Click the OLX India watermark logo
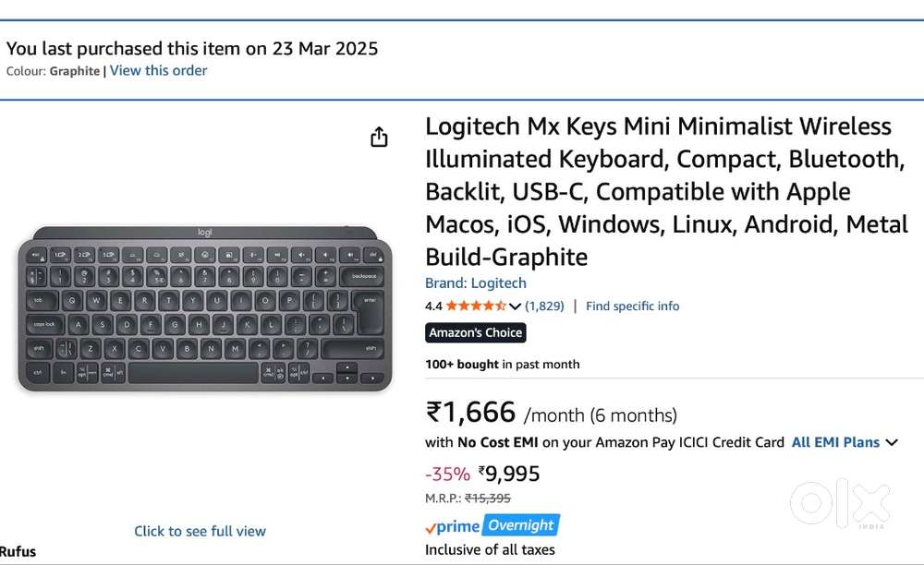The height and width of the screenshot is (565, 924). click(839, 503)
